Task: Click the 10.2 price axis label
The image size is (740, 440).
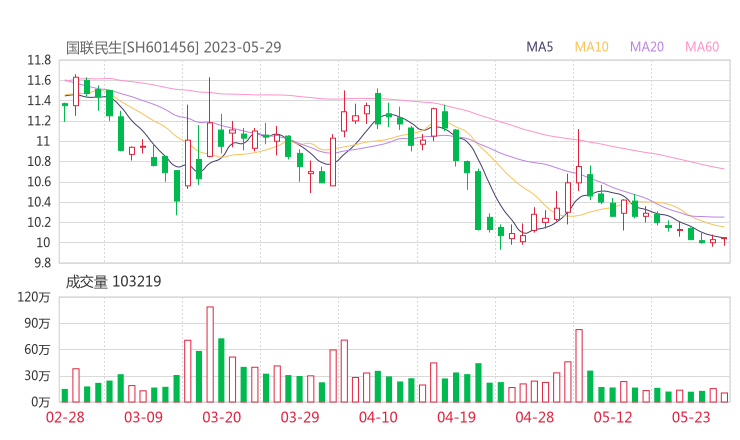Action: (x=39, y=222)
